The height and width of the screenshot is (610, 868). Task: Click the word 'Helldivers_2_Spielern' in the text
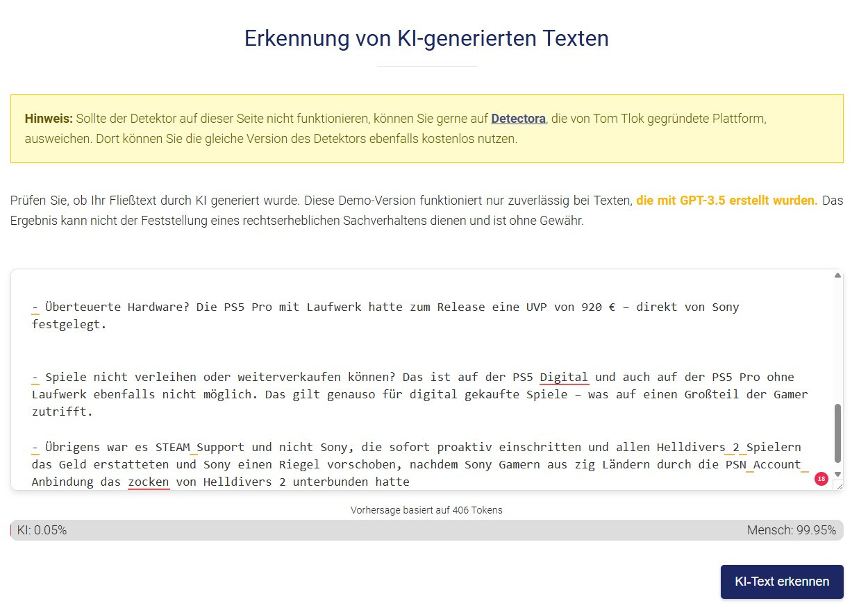pyautogui.click(x=728, y=447)
